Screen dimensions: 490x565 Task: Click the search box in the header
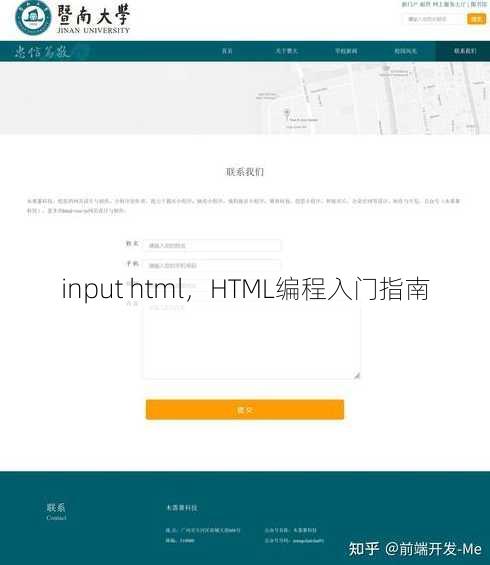point(434,19)
